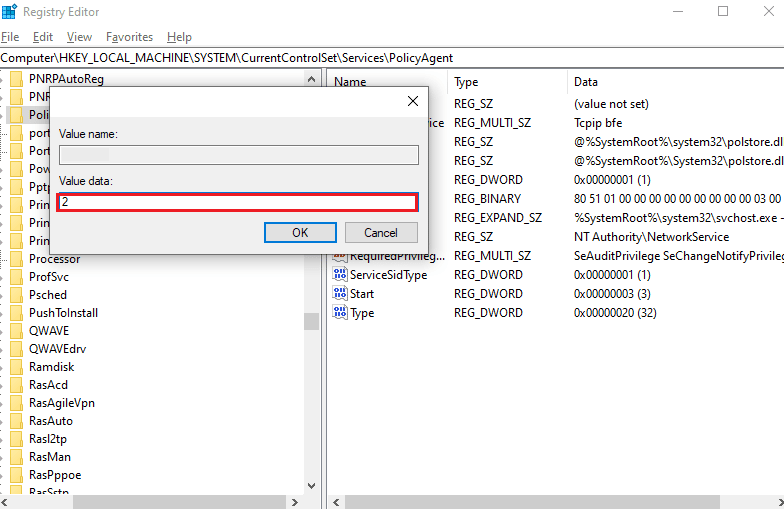Viewport: 784px width, 509px height.
Task: Open the File menu
Action: 10,37
